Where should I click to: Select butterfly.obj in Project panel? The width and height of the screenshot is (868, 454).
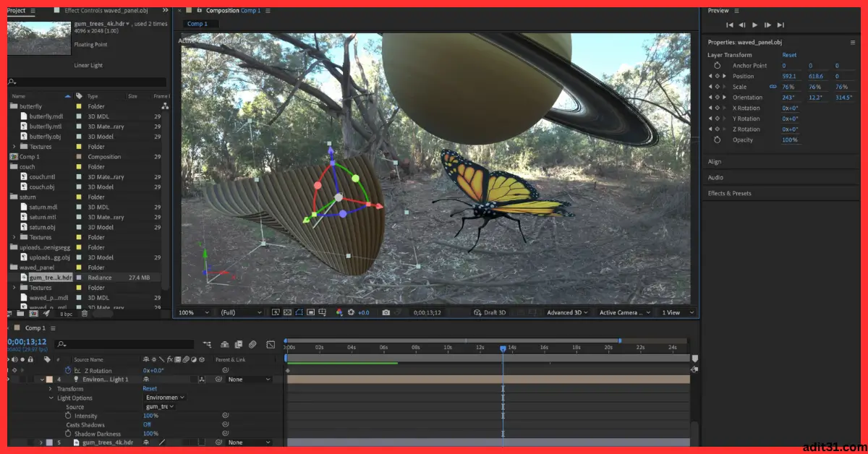(x=45, y=137)
